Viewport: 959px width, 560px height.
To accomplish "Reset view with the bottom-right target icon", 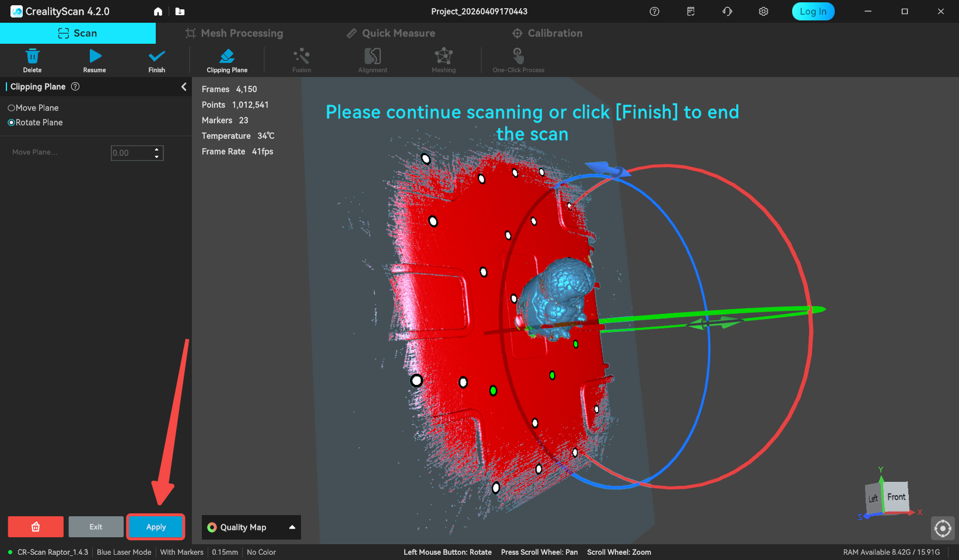I will 942,528.
